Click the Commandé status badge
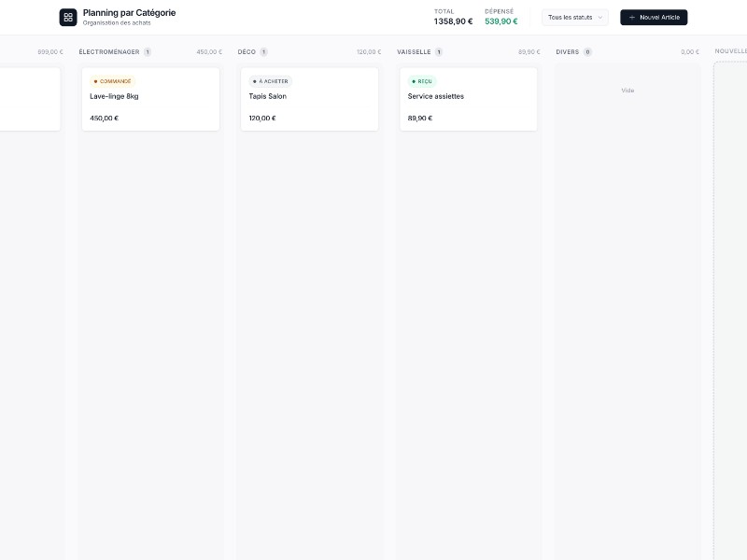747x560 pixels. [x=113, y=81]
